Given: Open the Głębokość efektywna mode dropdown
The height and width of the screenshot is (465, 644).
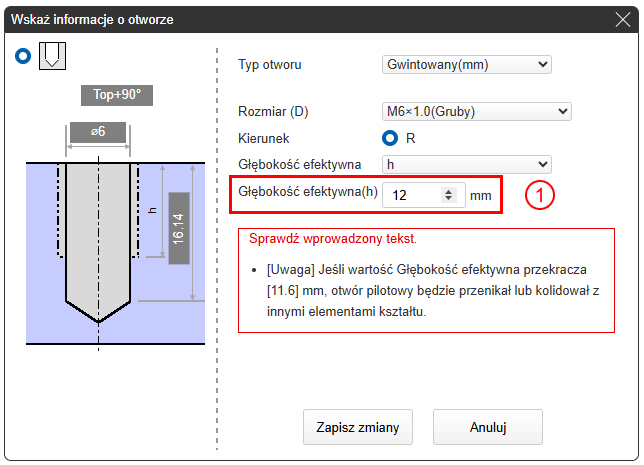Looking at the screenshot, I should coord(467,164).
